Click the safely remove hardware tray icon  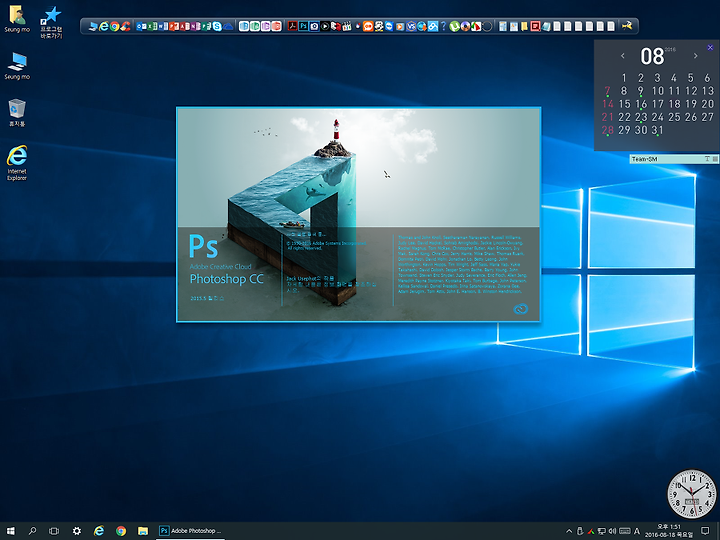pyautogui.click(x=580, y=531)
